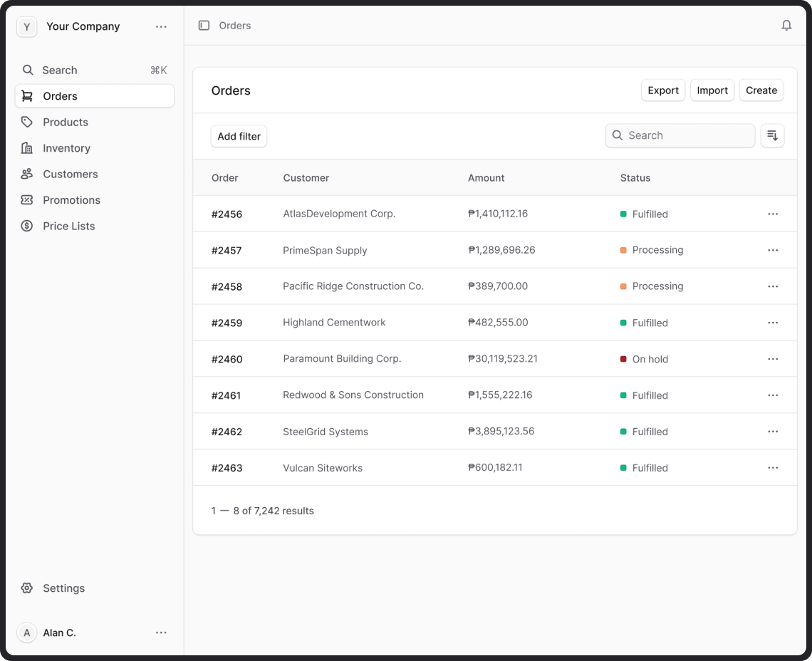This screenshot has height=661, width=812.
Task: Open row actions for order #2461
Action: click(x=773, y=395)
